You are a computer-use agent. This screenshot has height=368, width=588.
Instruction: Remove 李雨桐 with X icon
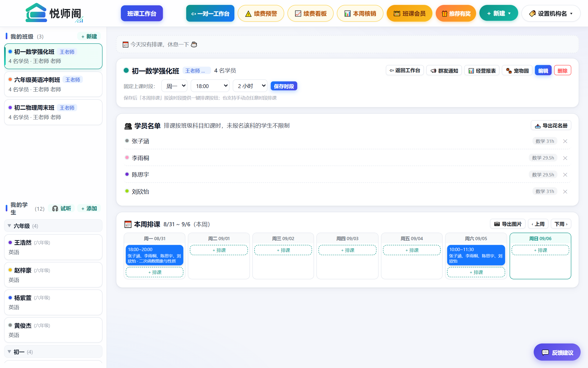coord(565,158)
